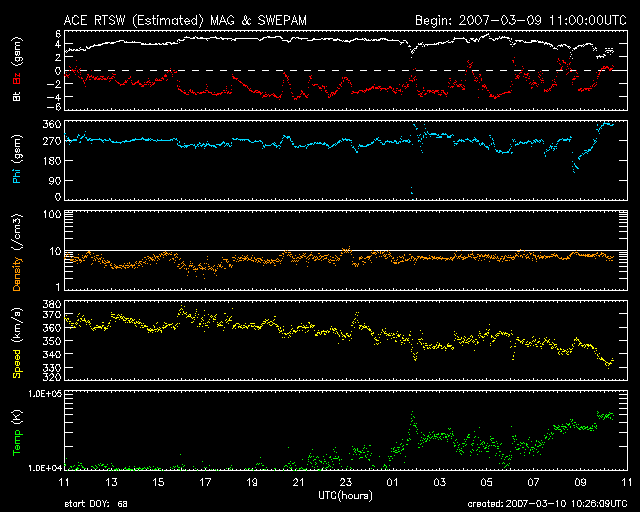Click the -2 tick label on Bt Bz axis

pyautogui.click(x=52, y=84)
